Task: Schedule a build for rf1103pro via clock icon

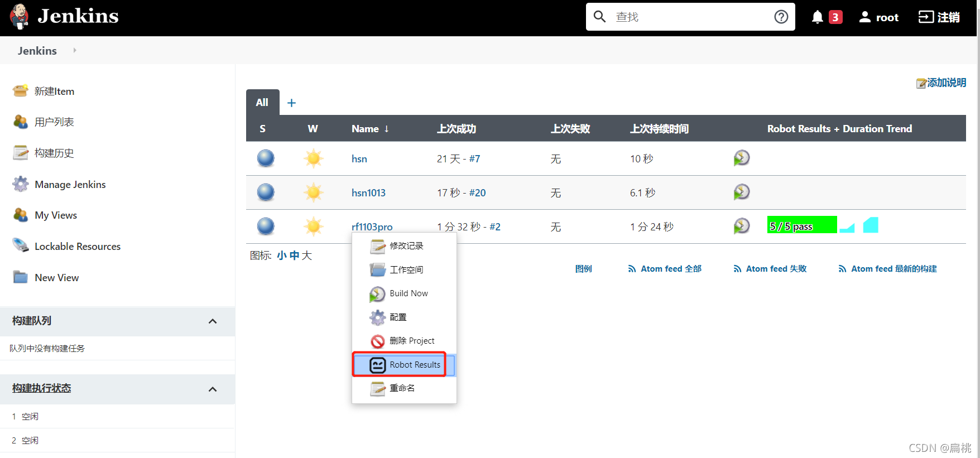Action: 742,226
